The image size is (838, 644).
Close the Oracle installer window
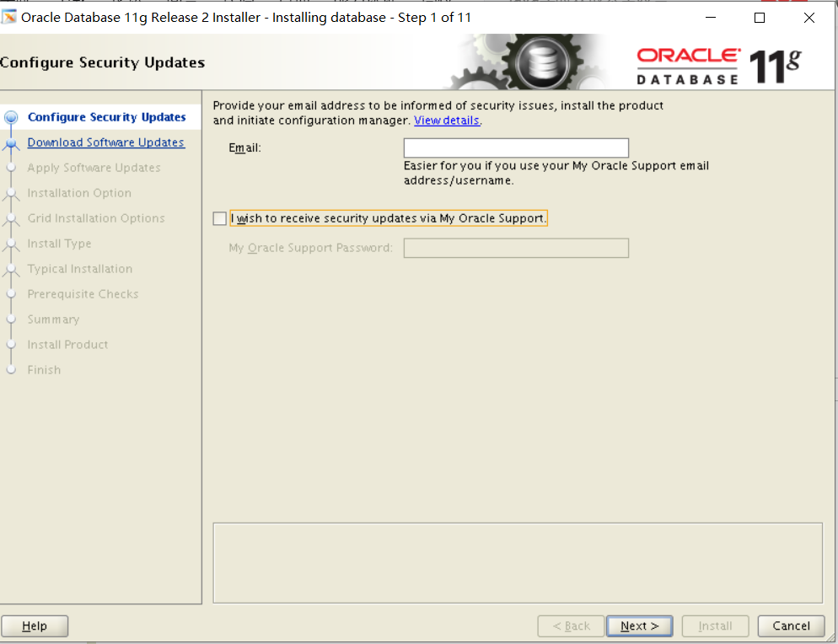(809, 18)
